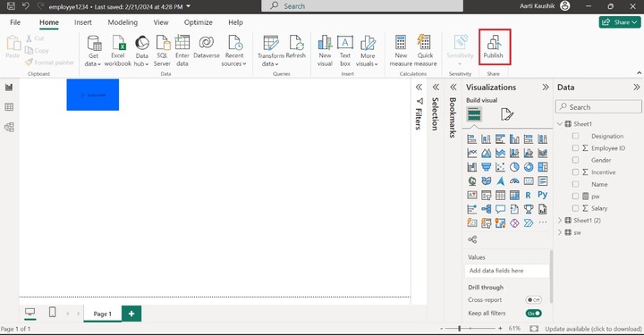Collapse the Data pane
644x335 pixels.
tap(636, 87)
